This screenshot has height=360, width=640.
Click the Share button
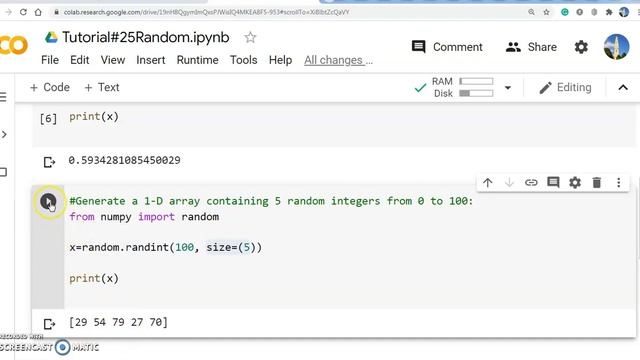531,47
